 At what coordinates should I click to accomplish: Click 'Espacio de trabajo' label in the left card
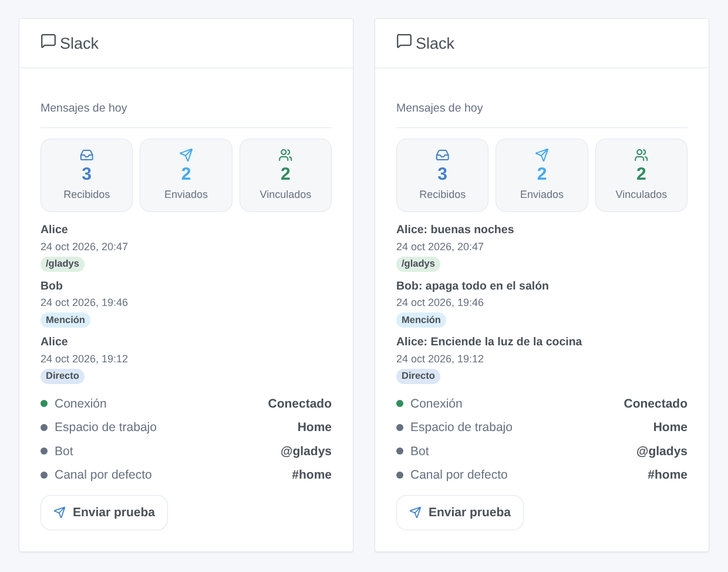click(106, 427)
